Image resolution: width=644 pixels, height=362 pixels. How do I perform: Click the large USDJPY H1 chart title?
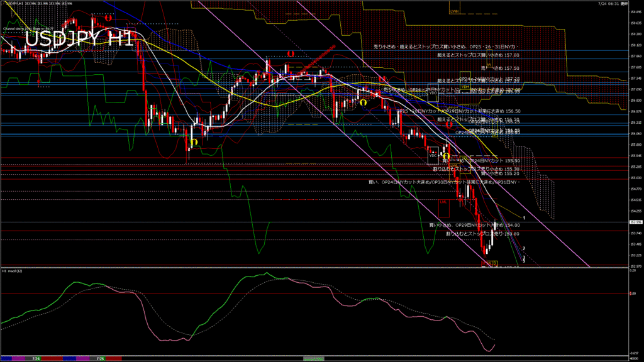coord(80,40)
